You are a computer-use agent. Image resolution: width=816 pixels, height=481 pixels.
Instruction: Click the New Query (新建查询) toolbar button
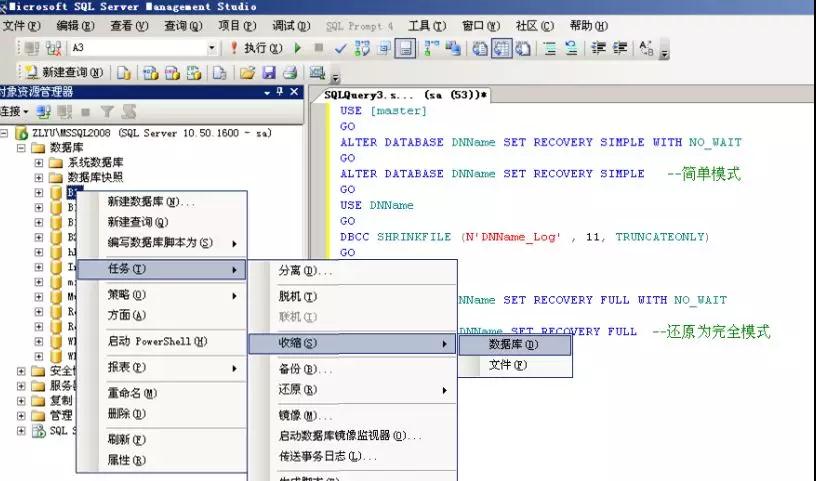[x=64, y=72]
